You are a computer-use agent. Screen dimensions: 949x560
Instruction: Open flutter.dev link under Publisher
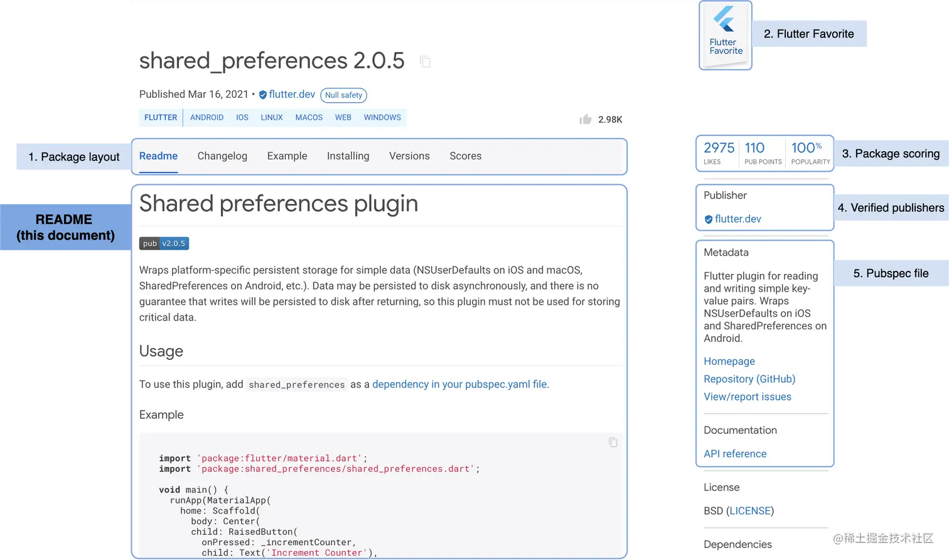pyautogui.click(x=737, y=219)
